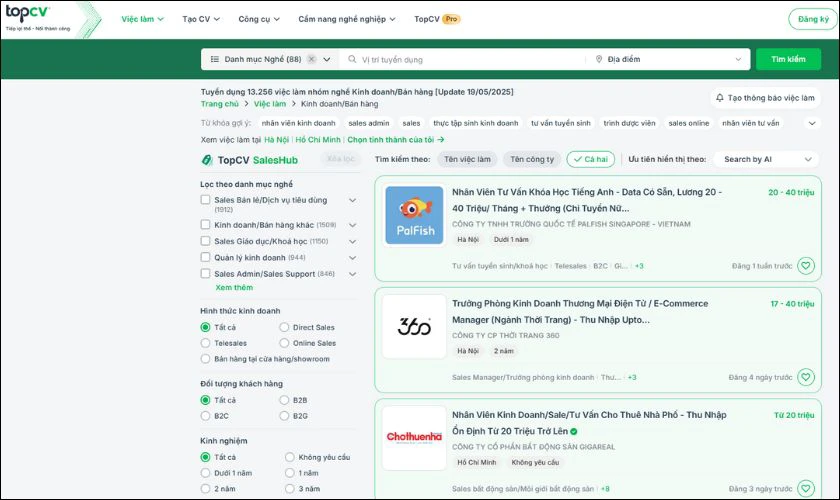Select Direct Sales radio option
This screenshot has width=840, height=500.
pyautogui.click(x=284, y=327)
